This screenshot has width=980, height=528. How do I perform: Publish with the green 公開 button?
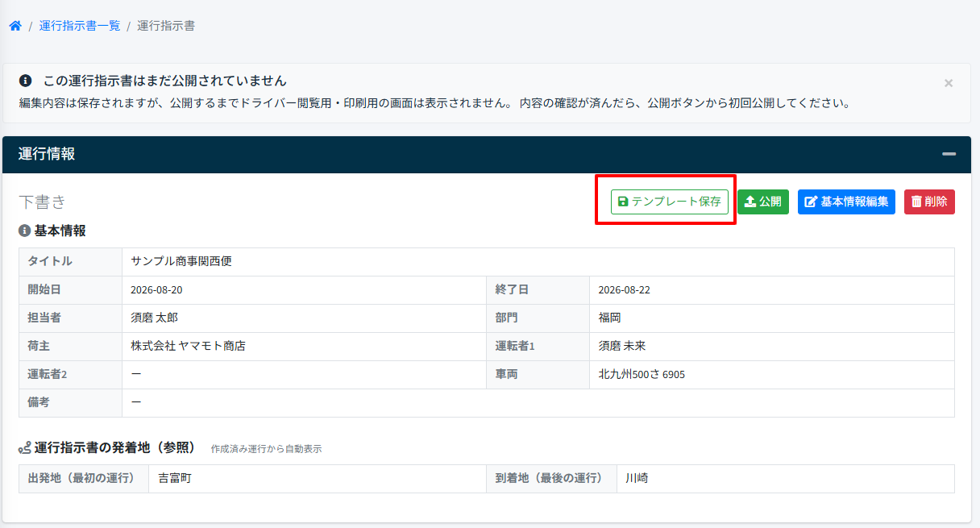tap(763, 202)
